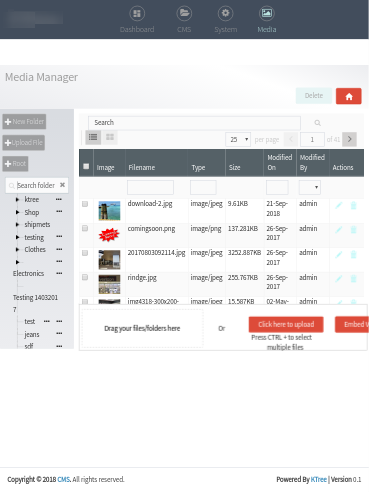Open the Dashboard icon in top navigation
This screenshot has width=369, height=492.
[x=137, y=14]
